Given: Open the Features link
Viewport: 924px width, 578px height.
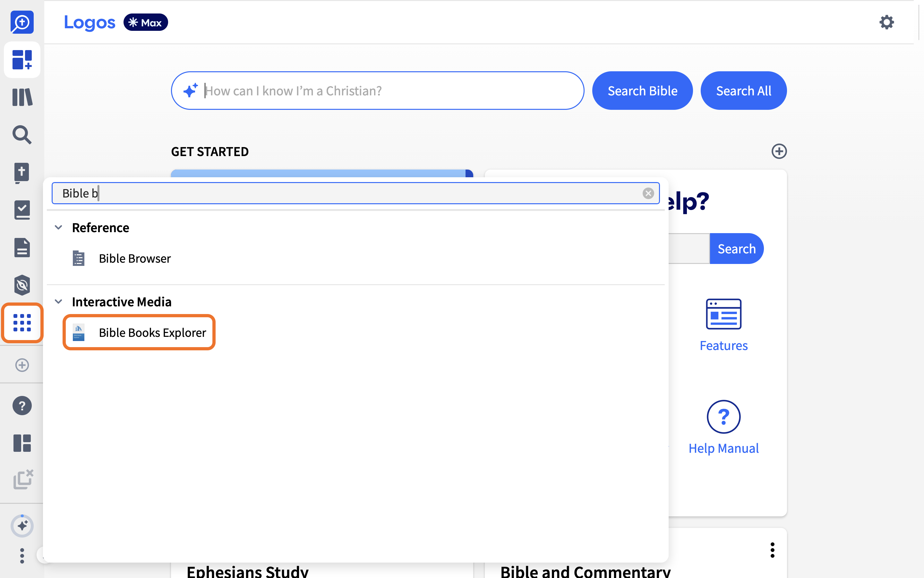Looking at the screenshot, I should pyautogui.click(x=723, y=346).
